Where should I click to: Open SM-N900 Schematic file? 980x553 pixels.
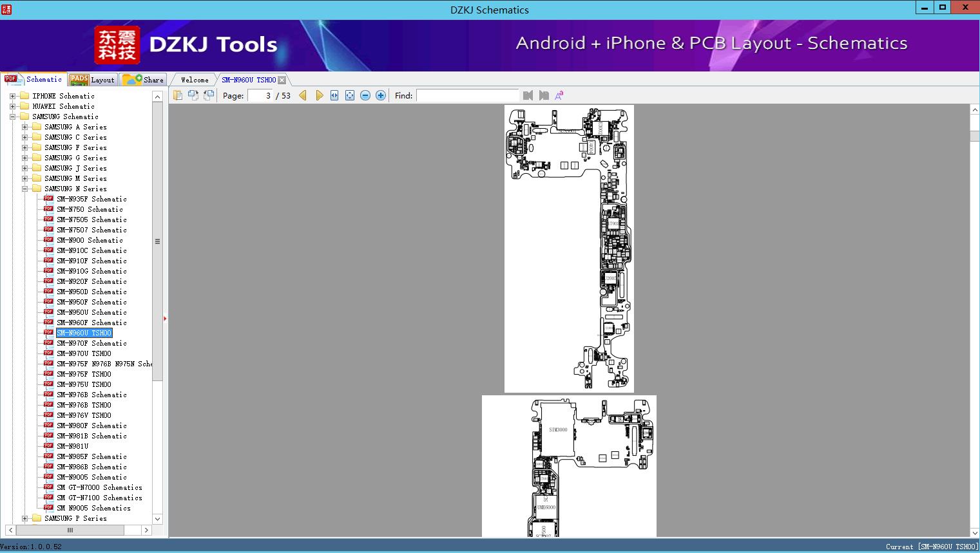[90, 240]
